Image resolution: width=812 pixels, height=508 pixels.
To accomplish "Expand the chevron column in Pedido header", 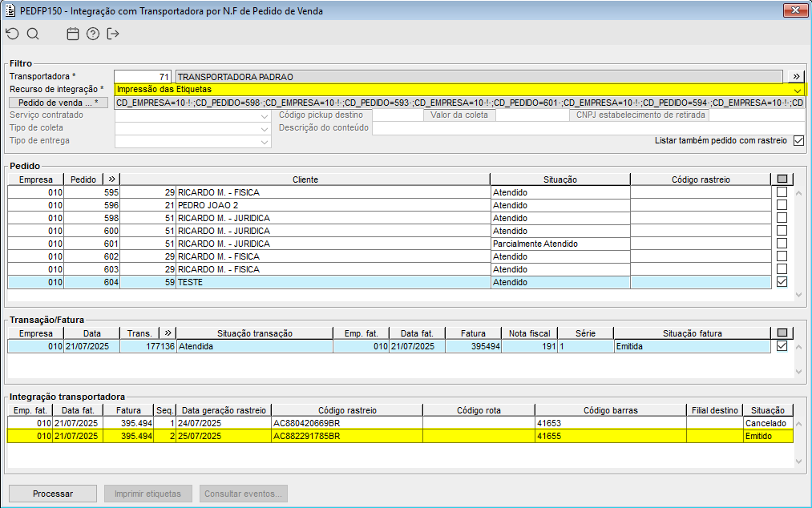I will tap(112, 179).
